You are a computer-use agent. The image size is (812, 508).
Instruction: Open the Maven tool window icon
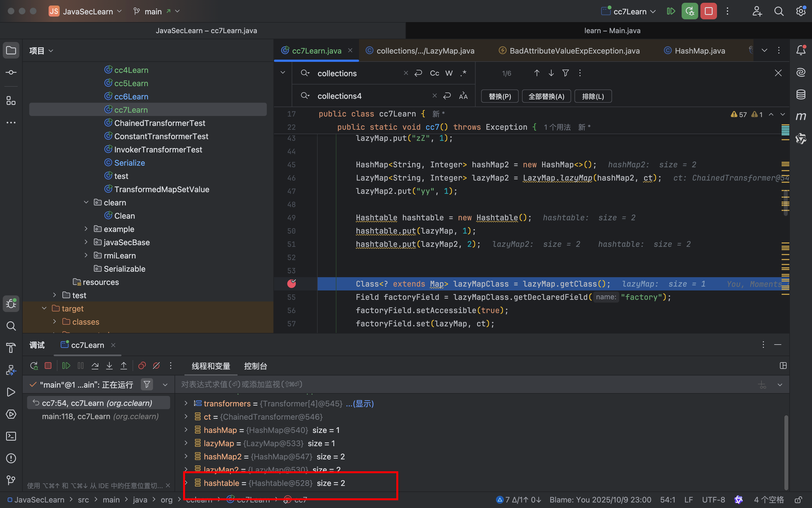coord(801,116)
